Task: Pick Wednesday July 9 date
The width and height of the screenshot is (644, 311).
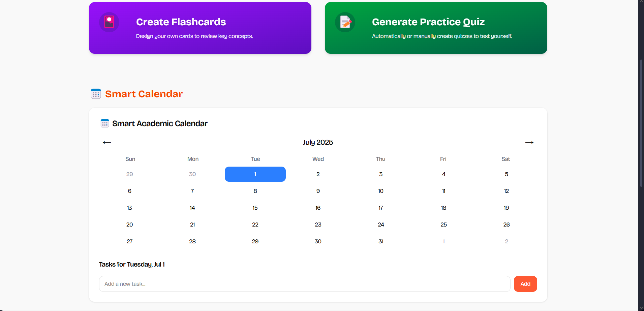Action: click(x=318, y=191)
